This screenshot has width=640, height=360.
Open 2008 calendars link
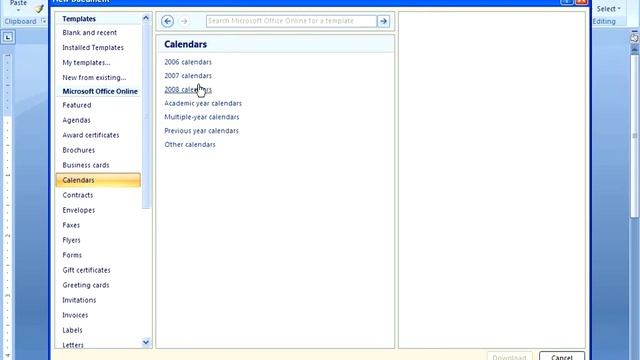point(188,90)
